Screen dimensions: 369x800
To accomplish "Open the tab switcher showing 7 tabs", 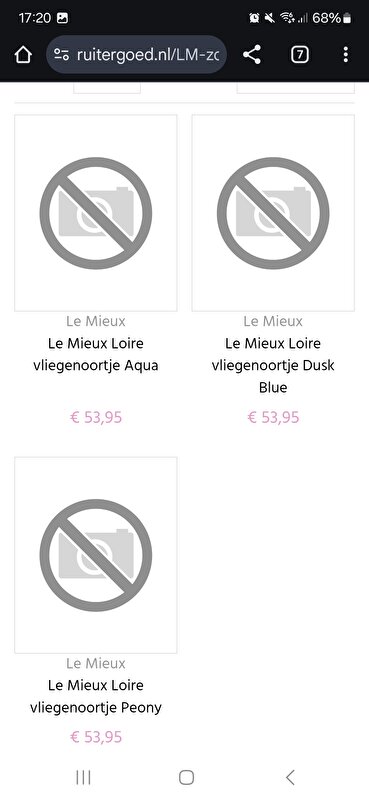I will 300,55.
